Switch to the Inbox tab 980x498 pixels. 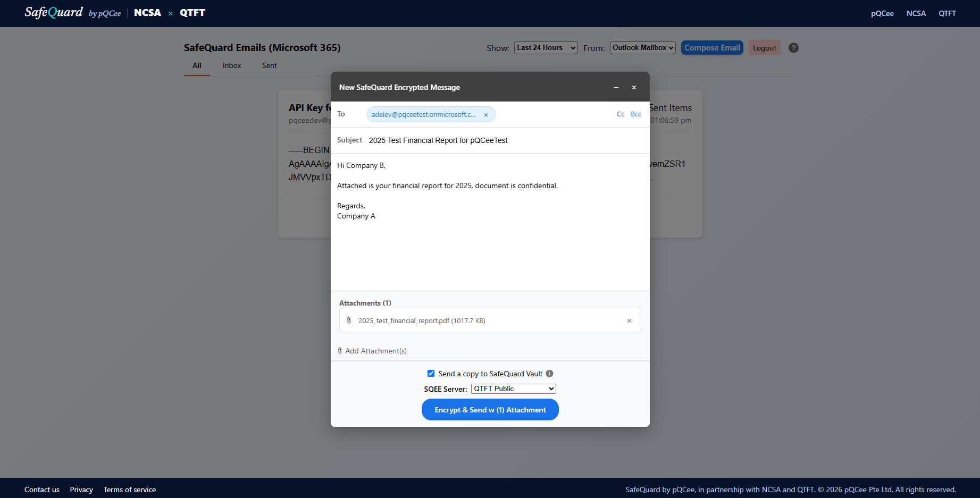coord(232,65)
